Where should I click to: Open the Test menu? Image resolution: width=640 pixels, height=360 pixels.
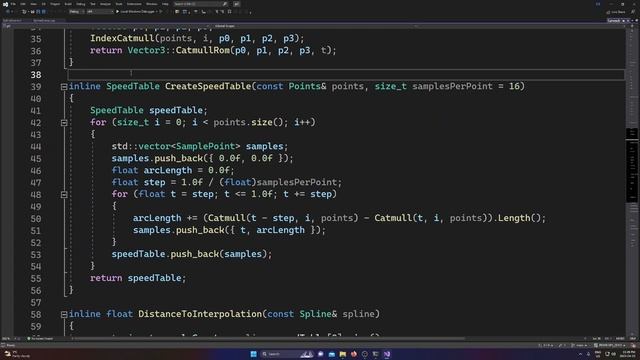tap(93, 4)
